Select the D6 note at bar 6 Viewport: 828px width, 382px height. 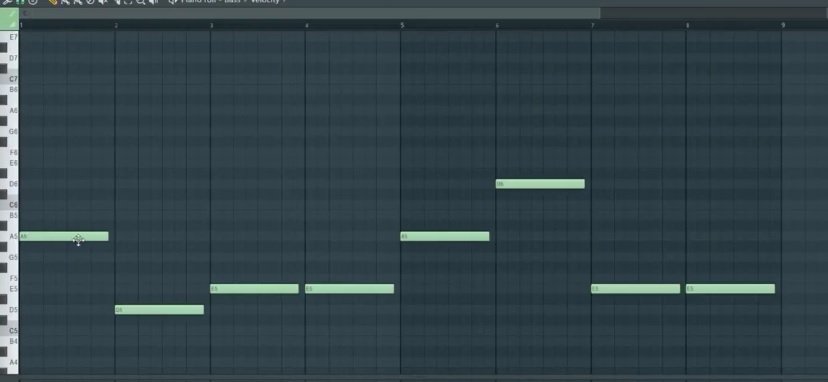(540, 184)
